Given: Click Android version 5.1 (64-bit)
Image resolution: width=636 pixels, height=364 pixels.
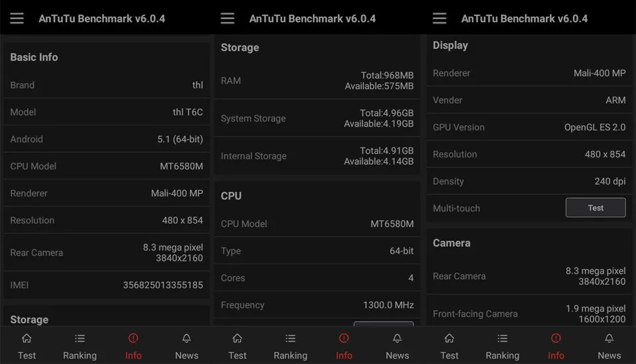Looking at the screenshot, I should coord(180,139).
